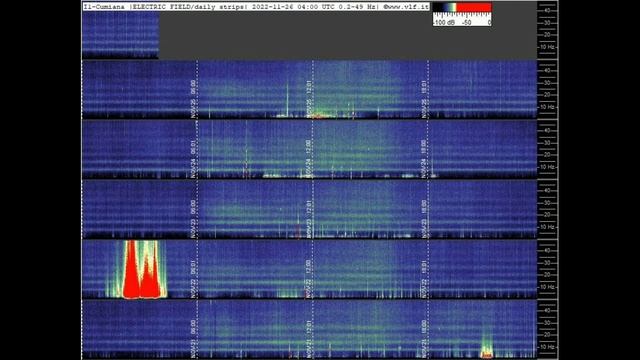
Task: Click the '10 Hz' axis label of the Nov 21 strip
Action: point(547,347)
